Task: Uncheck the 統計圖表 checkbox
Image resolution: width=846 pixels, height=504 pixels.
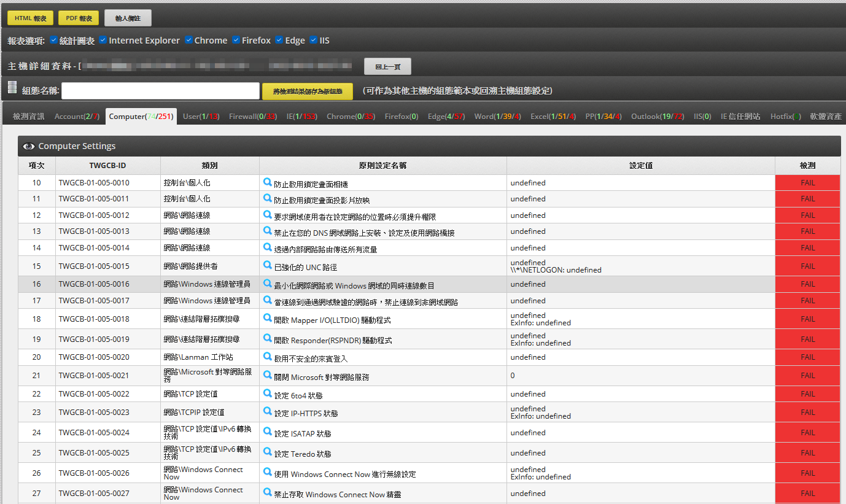Action: [54, 40]
